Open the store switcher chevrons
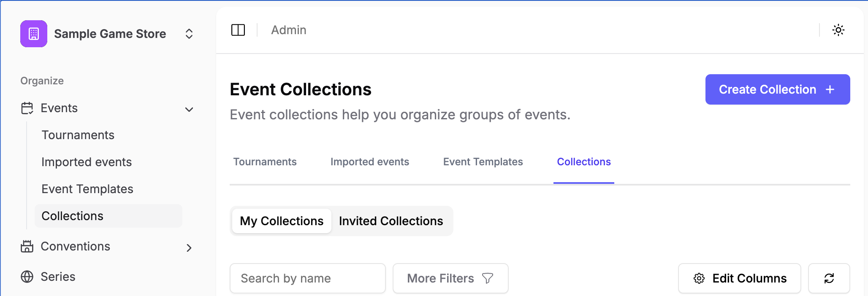The image size is (868, 296). [x=189, y=34]
